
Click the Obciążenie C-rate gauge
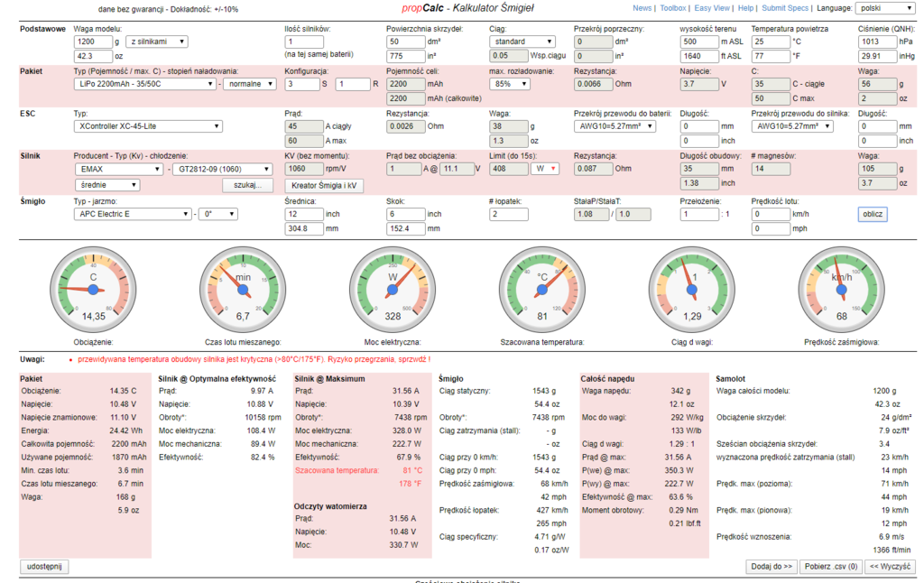coord(93,289)
